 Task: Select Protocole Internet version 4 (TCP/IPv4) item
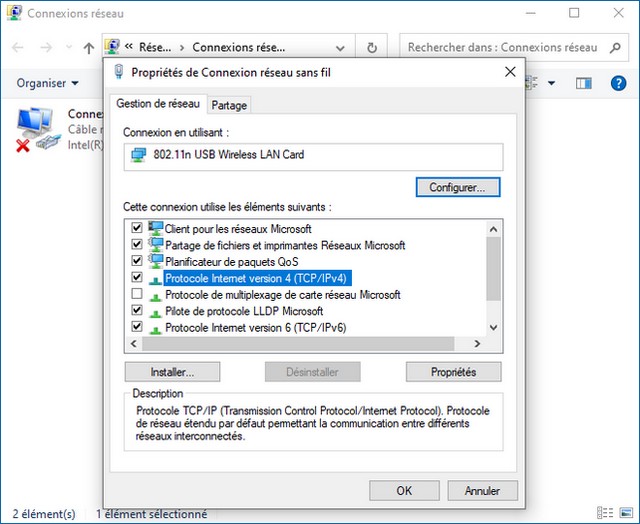tap(256, 278)
